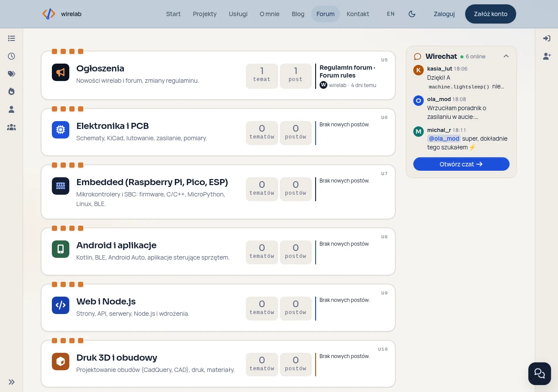The image size is (558, 392).
Task: Select the Forum menu item
Action: pyautogui.click(x=326, y=14)
